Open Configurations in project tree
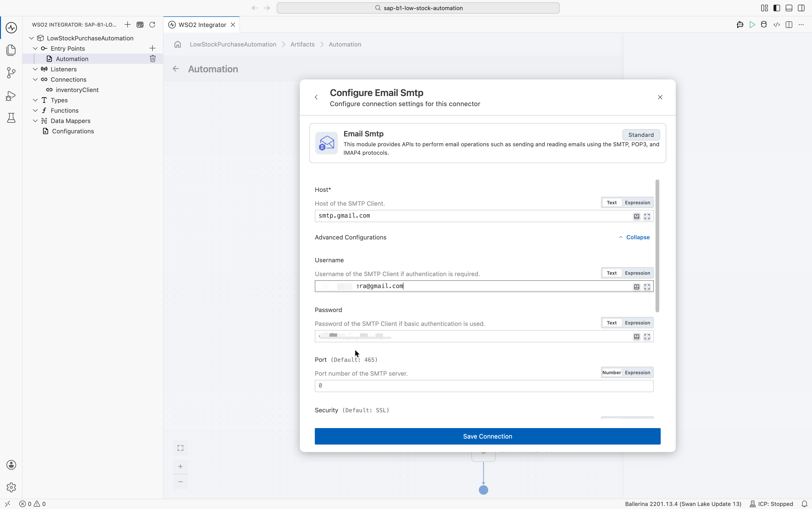 tap(73, 131)
